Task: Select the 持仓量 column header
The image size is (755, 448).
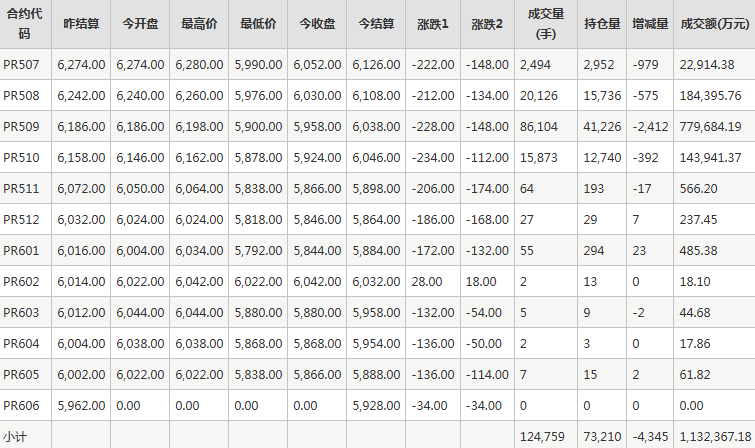Action: tap(602, 24)
